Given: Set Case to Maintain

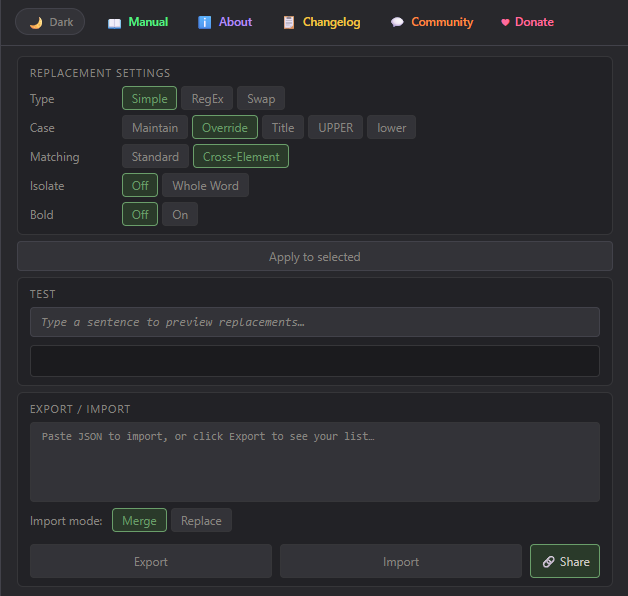Looking at the screenshot, I should coord(155,127).
